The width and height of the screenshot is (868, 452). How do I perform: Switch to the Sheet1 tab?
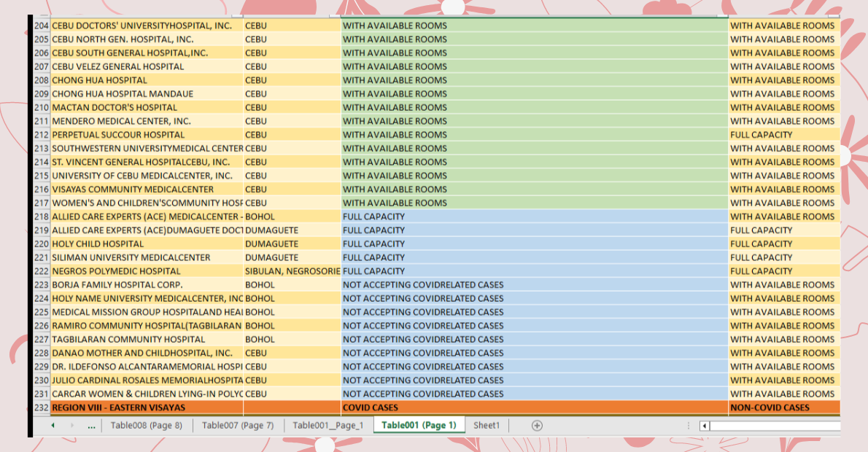coord(487,425)
